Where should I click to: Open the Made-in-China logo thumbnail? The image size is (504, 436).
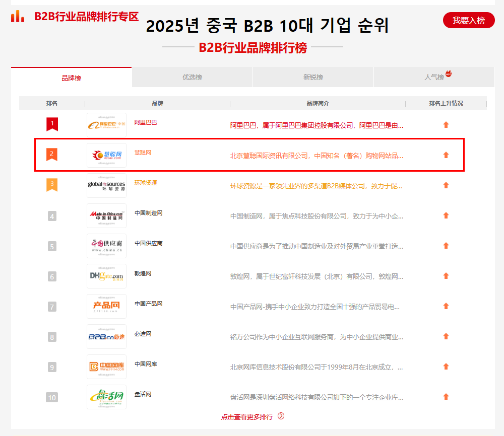tap(106, 215)
